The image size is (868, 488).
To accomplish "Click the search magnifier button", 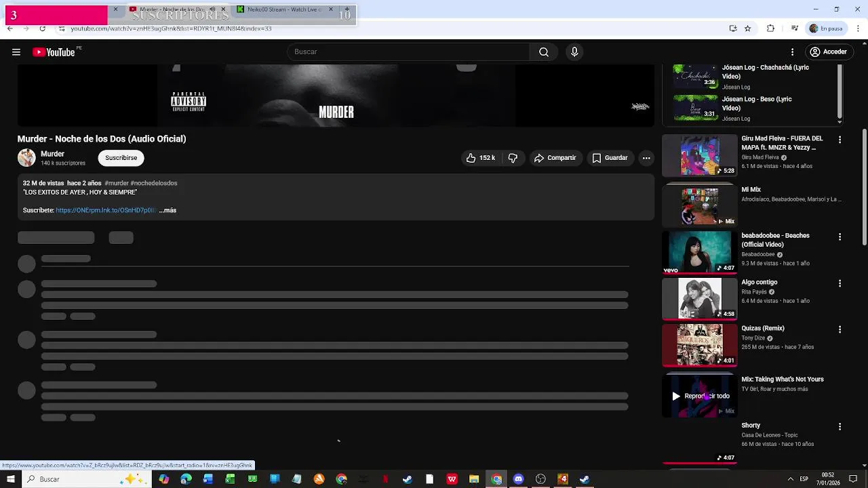I will click(543, 52).
